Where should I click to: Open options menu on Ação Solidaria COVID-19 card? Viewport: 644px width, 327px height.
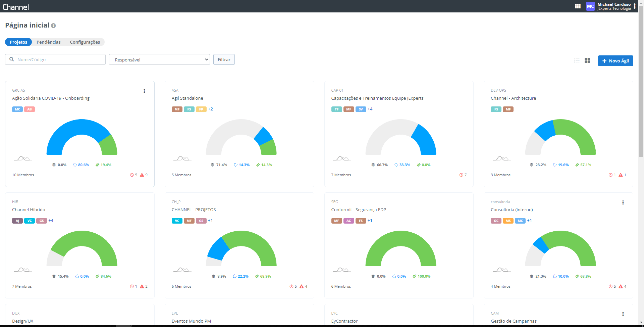144,91
